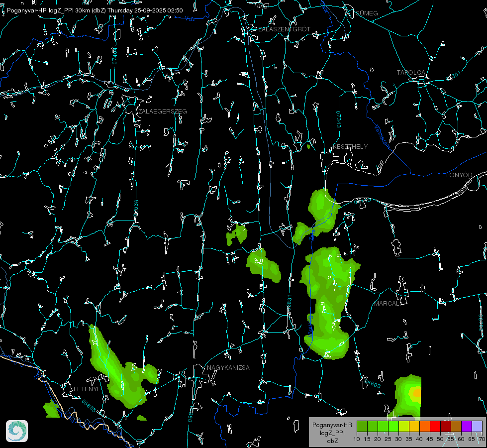
Task: Click road number 06835 label
Action: (89, 406)
